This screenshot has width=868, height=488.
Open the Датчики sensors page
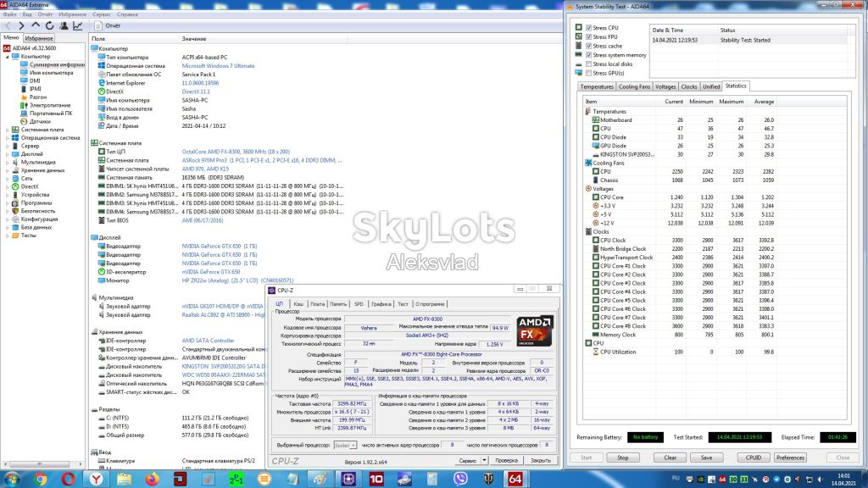(x=40, y=121)
